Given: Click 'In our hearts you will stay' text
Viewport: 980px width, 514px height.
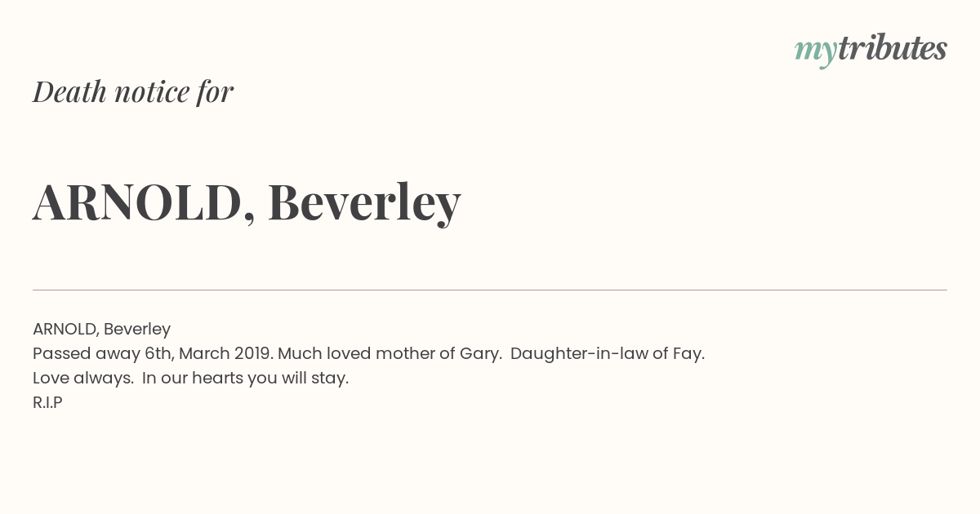Looking at the screenshot, I should tap(245, 378).
